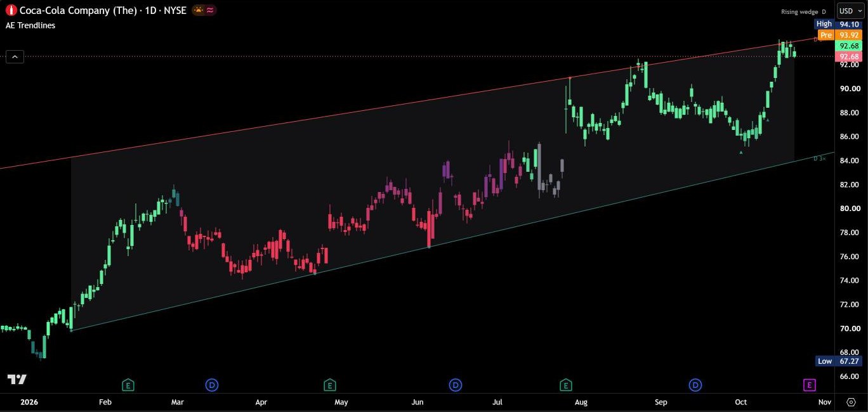Click the Low 67.27 price label

tap(838, 361)
